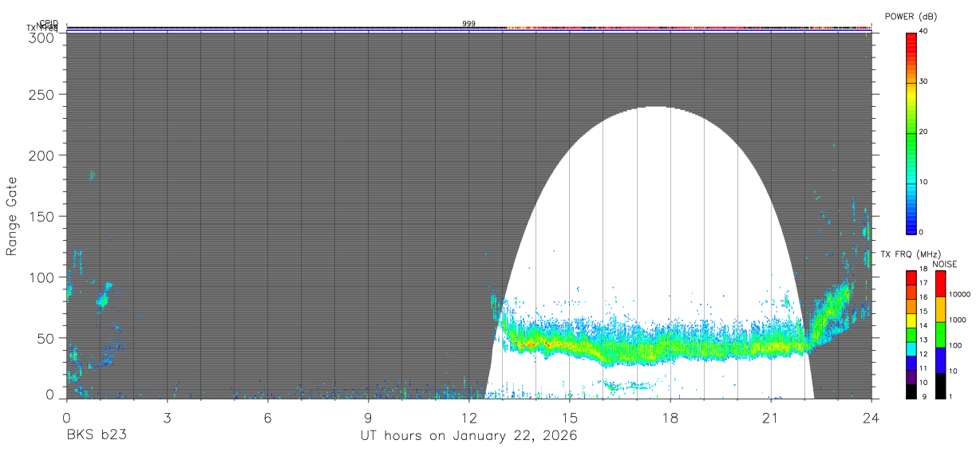This screenshot has width=980, height=452.
Task: Click the 17 label in the TX FRQ legend
Action: 925,283
